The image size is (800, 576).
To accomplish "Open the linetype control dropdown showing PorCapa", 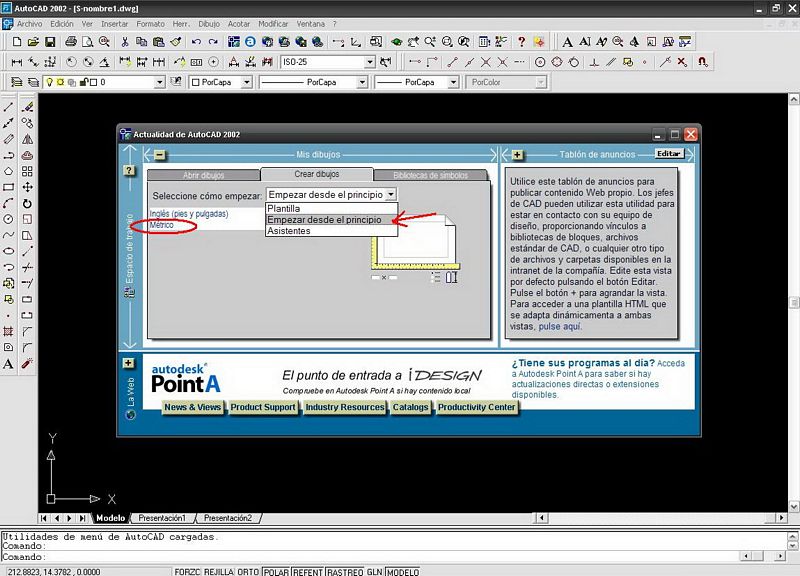I will click(x=362, y=82).
